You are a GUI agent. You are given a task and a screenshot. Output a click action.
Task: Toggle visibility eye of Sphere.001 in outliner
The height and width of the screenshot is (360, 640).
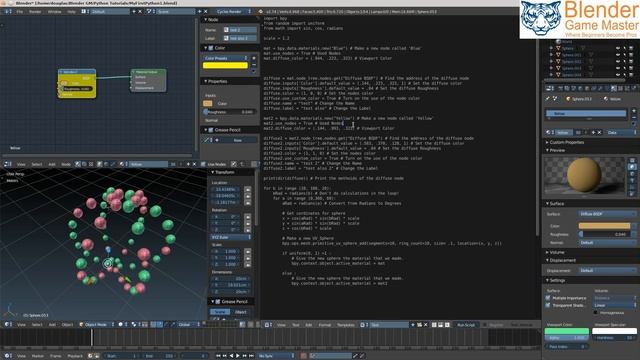(x=618, y=55)
